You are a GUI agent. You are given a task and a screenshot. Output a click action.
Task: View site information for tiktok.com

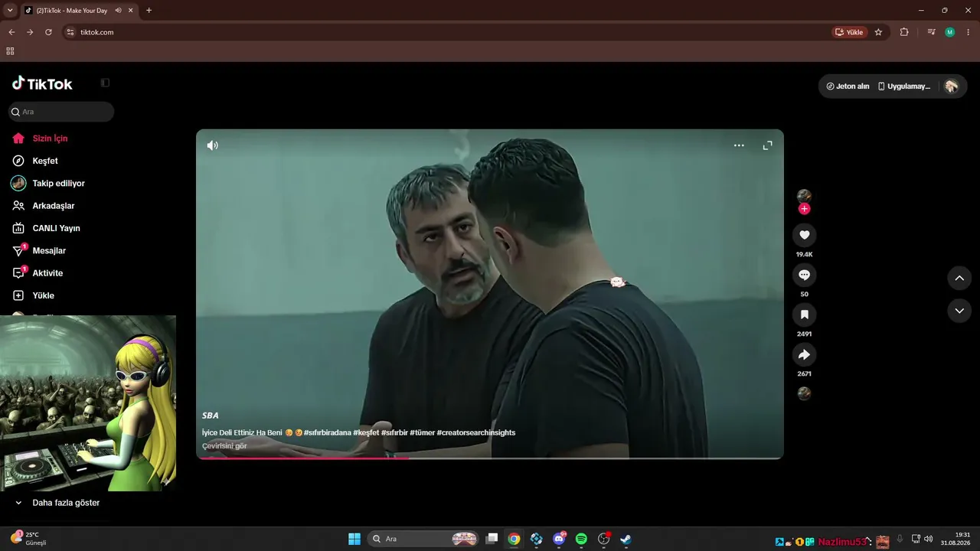point(70,32)
